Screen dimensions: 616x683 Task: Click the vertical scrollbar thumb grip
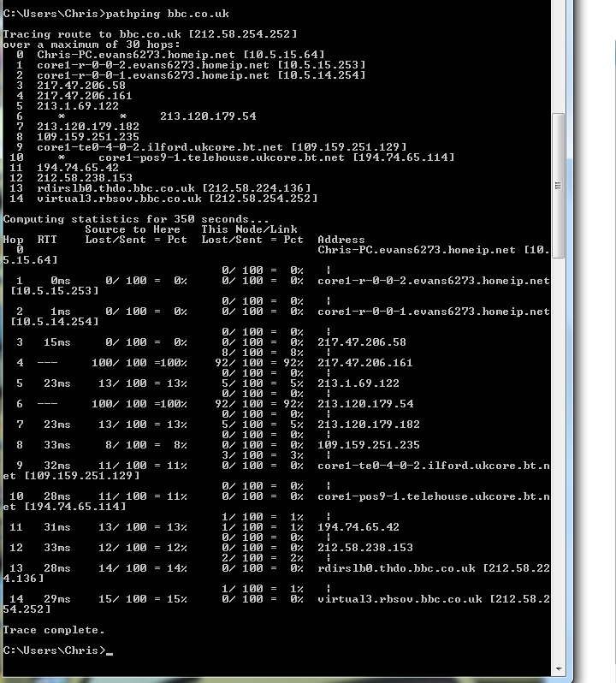(x=558, y=186)
